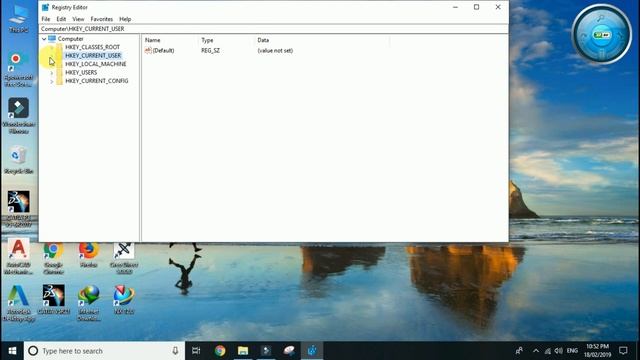Select the HKEY_USERS key
The width and height of the screenshot is (640, 360).
(x=81, y=73)
